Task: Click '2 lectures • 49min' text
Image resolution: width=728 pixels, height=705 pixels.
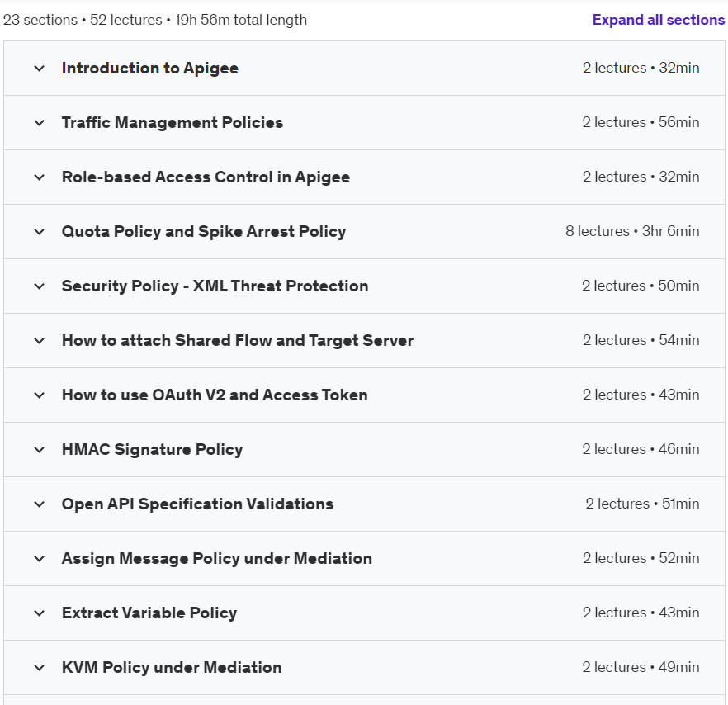Action: (641, 667)
